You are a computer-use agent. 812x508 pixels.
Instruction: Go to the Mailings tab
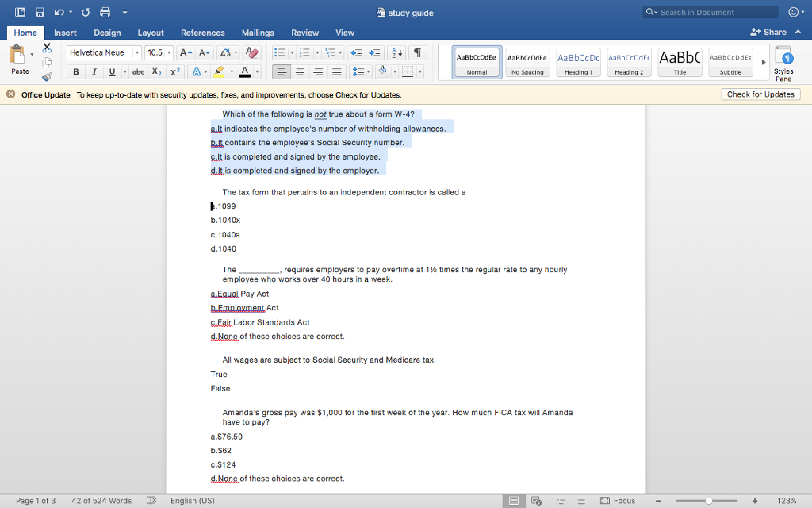pyautogui.click(x=258, y=33)
